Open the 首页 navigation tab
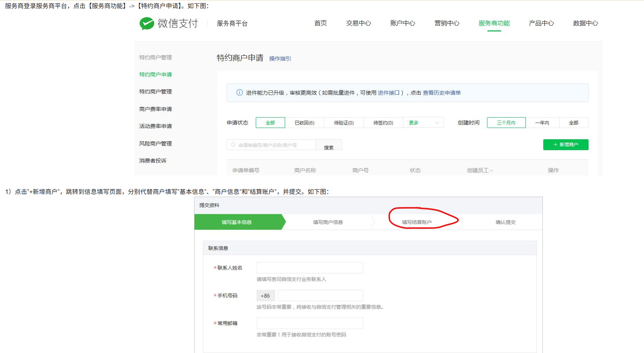The image size is (644, 353). click(320, 23)
